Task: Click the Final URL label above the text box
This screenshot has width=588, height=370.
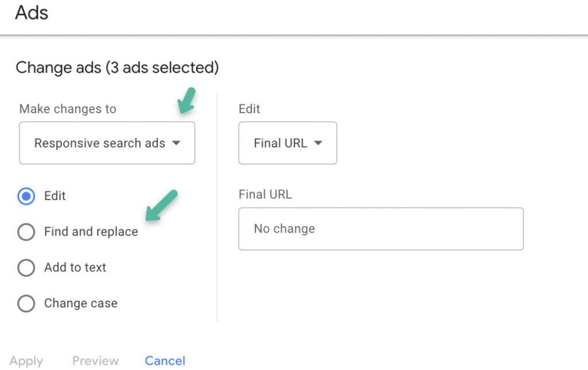Action: [x=265, y=194]
